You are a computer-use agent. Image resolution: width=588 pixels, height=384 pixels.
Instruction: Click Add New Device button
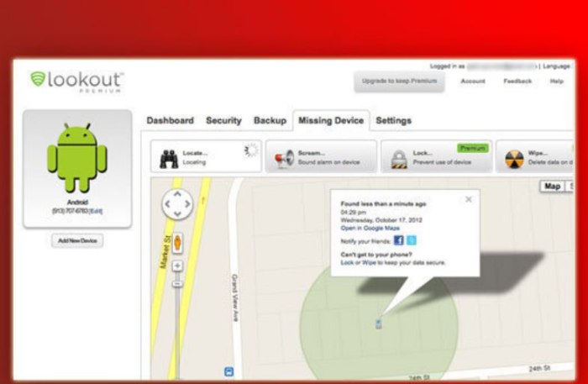click(77, 240)
